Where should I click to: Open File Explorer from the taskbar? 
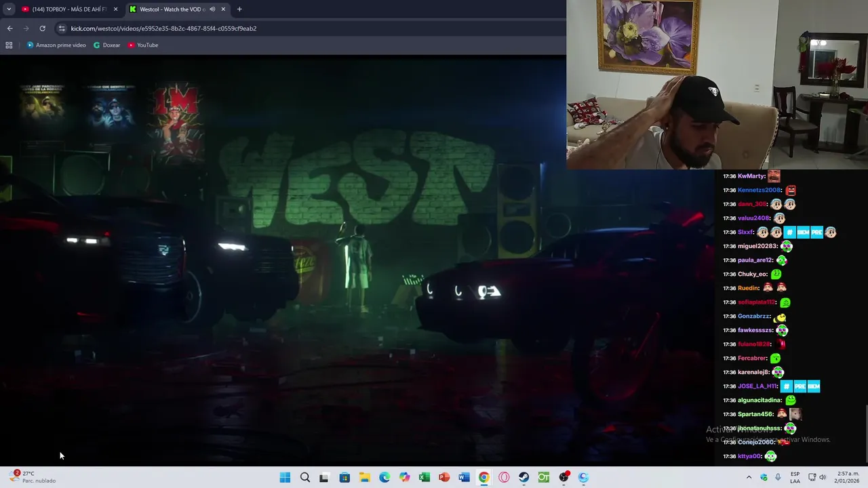click(364, 477)
